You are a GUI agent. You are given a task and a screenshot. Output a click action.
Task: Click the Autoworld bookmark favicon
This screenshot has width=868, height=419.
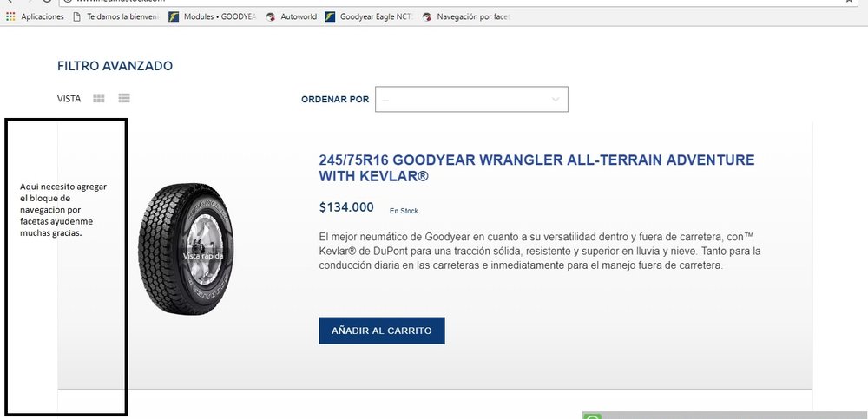click(x=271, y=16)
